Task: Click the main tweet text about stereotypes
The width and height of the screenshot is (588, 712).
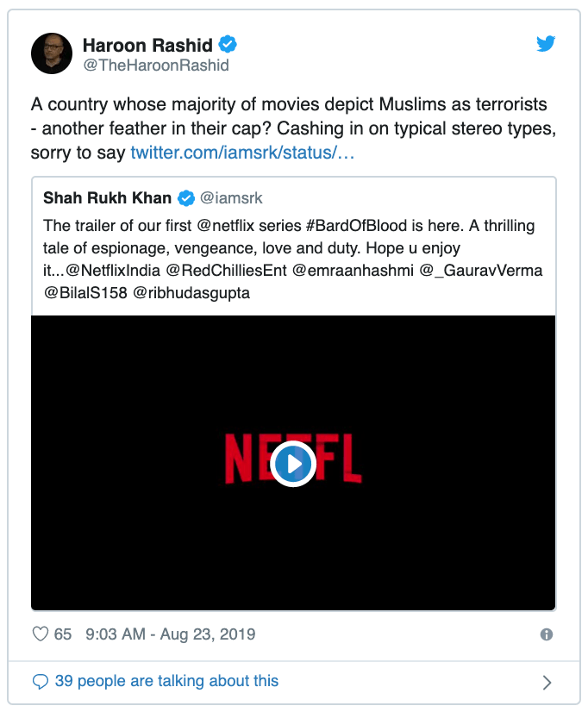Action: [293, 128]
